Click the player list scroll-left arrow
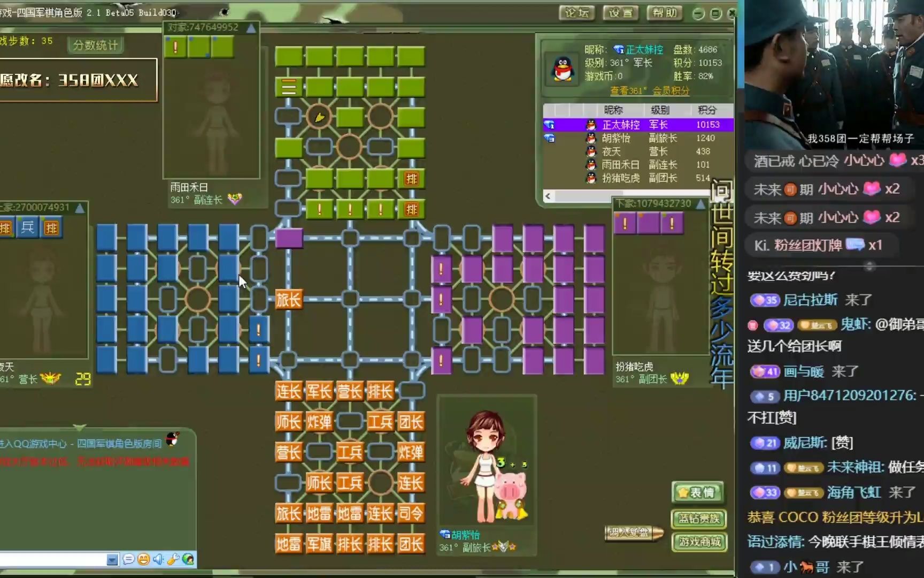The height and width of the screenshot is (578, 924). tap(548, 196)
